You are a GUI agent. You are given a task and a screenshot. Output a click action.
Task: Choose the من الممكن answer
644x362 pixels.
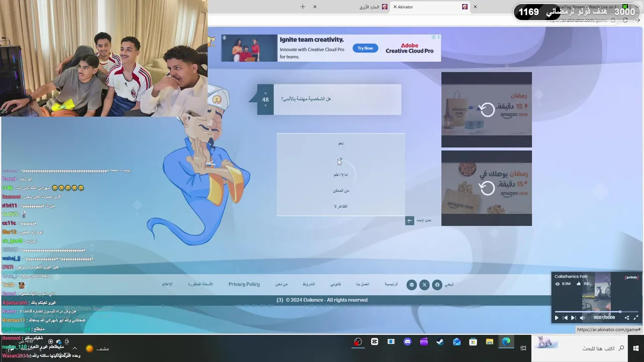(341, 191)
